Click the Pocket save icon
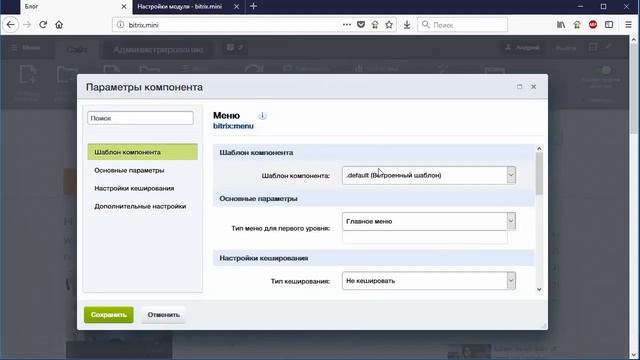Viewport: 640px width, 360px height. pos(361,24)
